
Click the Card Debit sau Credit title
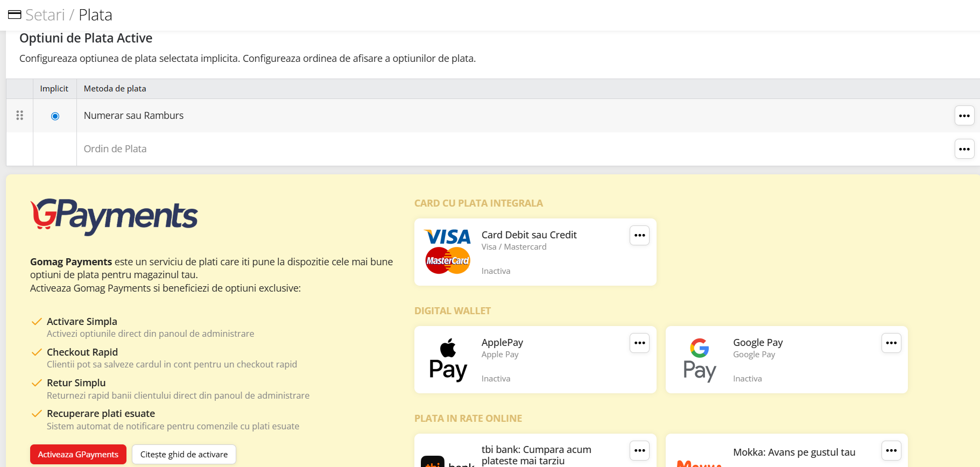(x=529, y=235)
